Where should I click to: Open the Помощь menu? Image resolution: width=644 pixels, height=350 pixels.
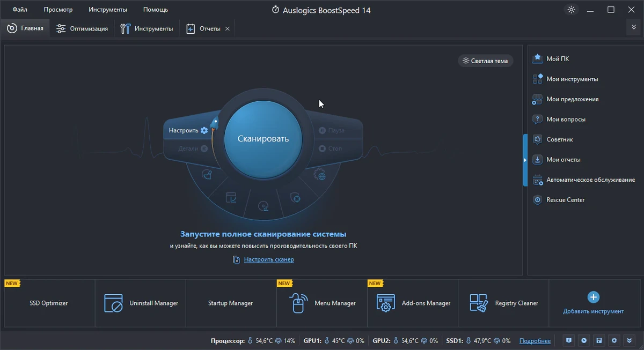(x=156, y=10)
